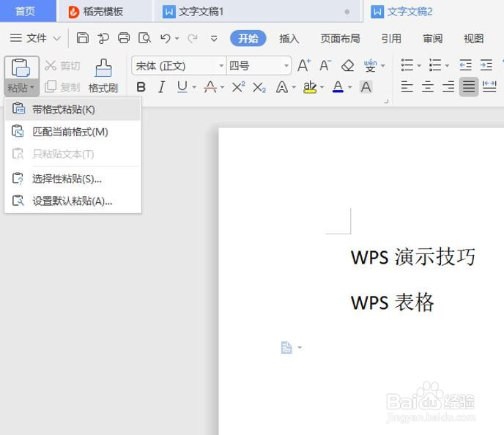Click the paste options icon in document

(x=286, y=347)
